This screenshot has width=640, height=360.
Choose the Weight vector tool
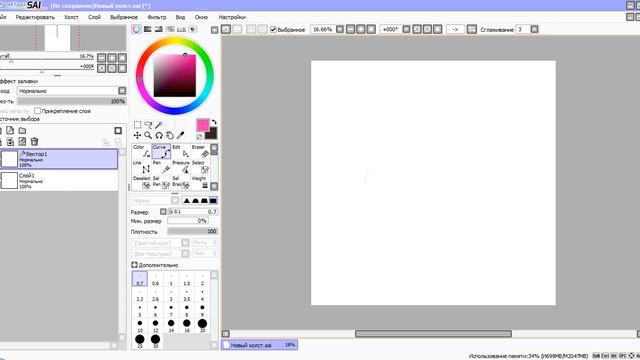[x=200, y=182]
